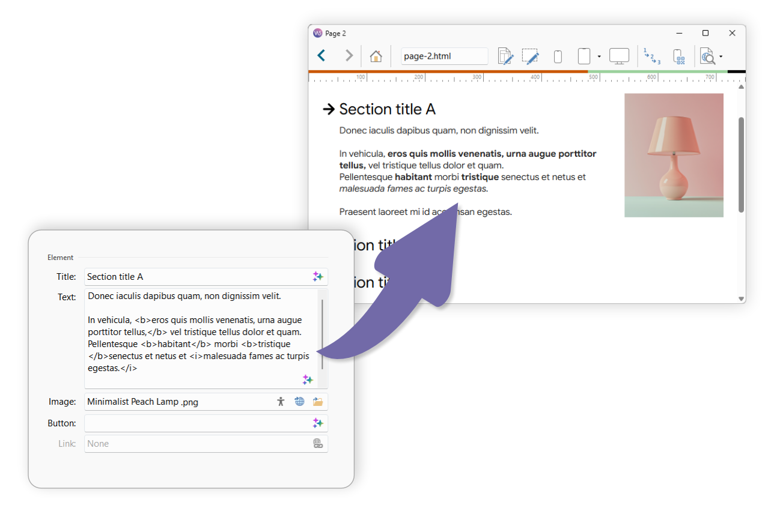Screen dimensions: 774x532
Task: Click the gray forward navigation arrow
Action: 349,56
